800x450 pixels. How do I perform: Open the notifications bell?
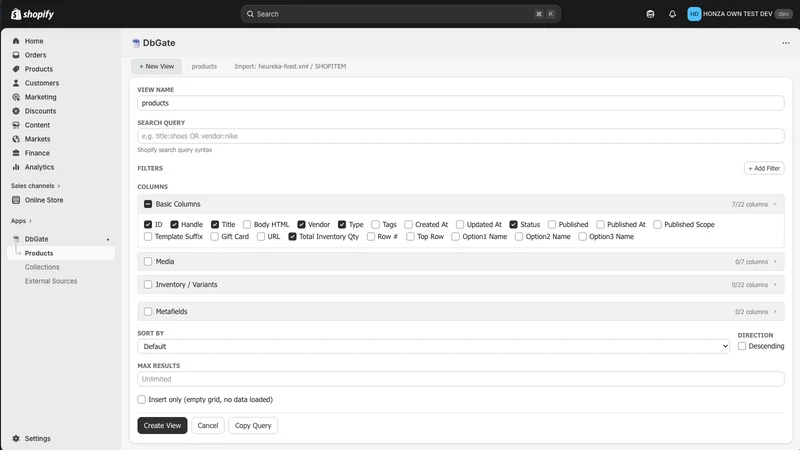coord(672,14)
